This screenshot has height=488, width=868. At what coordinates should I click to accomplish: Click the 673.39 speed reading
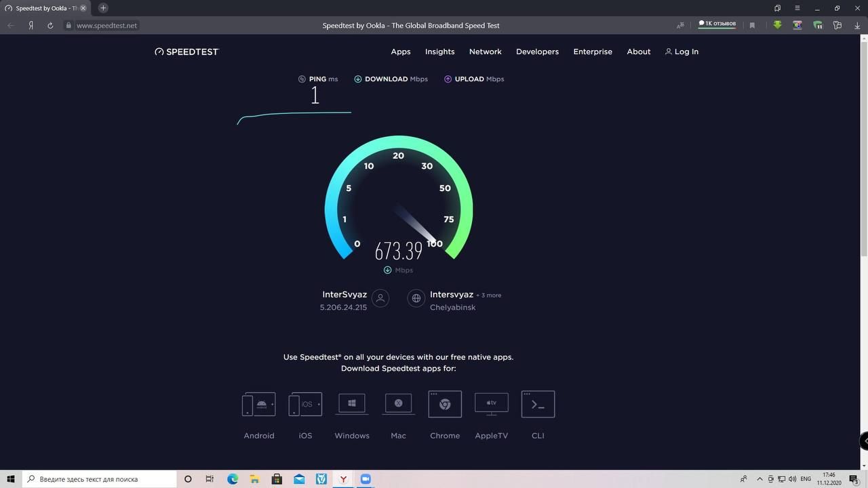tap(399, 251)
